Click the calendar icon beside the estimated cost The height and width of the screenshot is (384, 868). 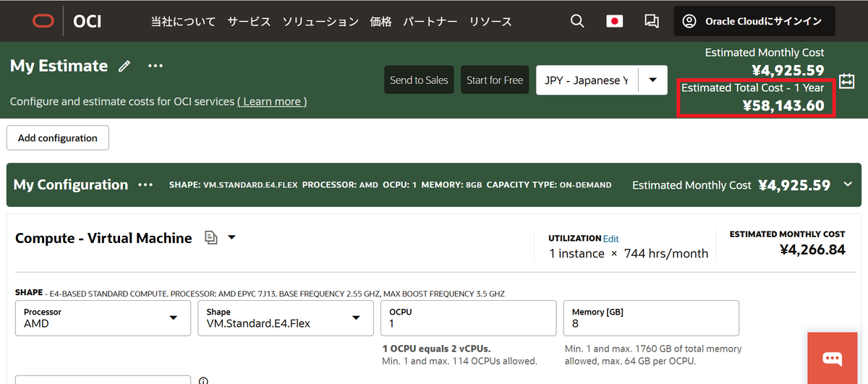(x=846, y=80)
